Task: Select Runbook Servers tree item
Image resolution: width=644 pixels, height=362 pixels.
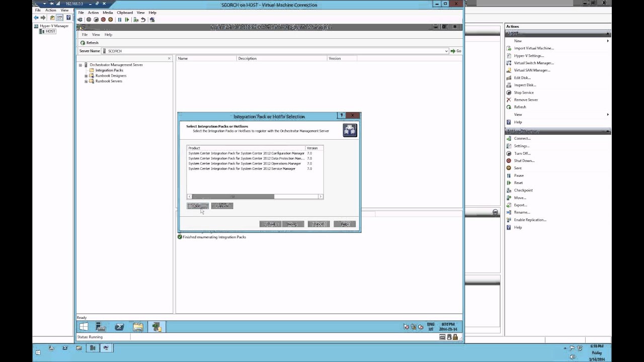Action: [109, 81]
